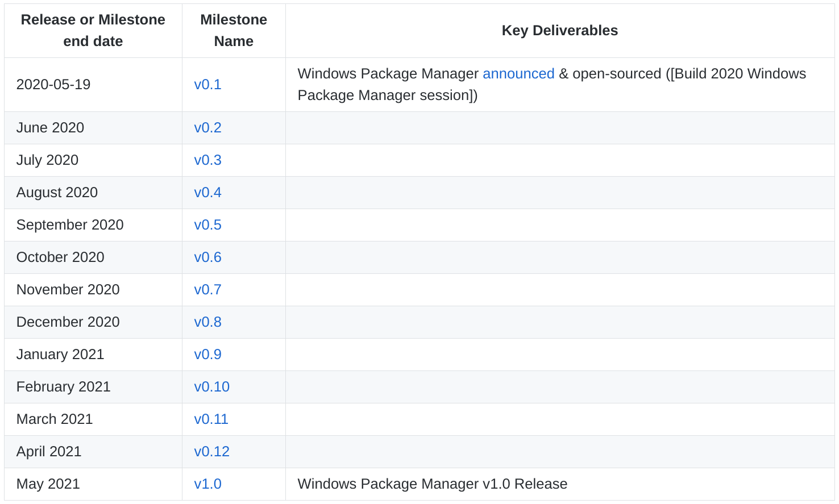Open the v0.2 milestone link
839x504 pixels.
[207, 128]
